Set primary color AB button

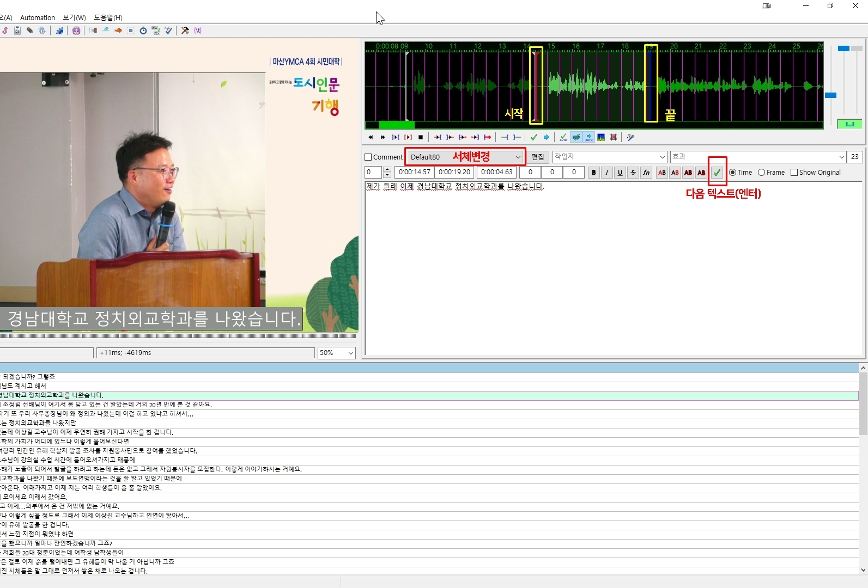[x=662, y=173]
